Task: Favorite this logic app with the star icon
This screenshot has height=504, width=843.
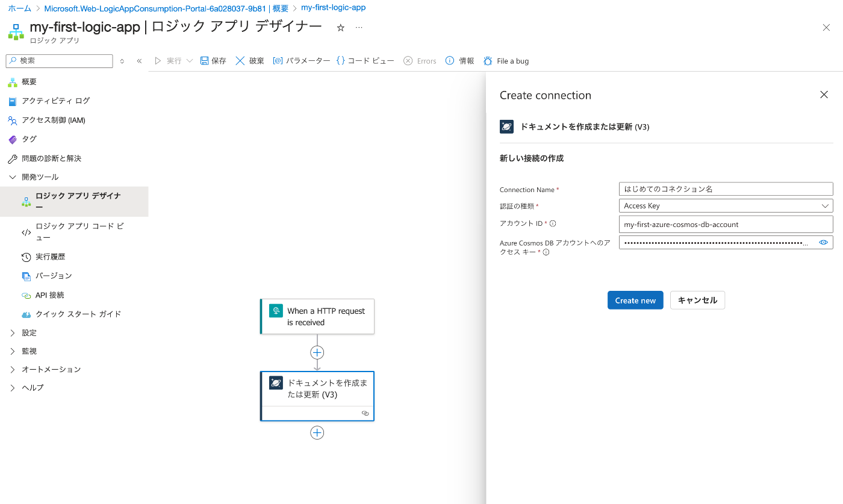Action: click(x=341, y=28)
